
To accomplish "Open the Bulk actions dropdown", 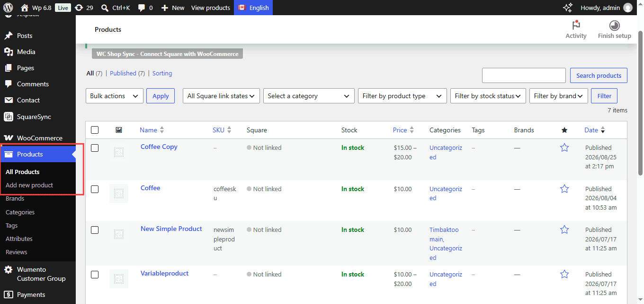I will [x=115, y=96].
